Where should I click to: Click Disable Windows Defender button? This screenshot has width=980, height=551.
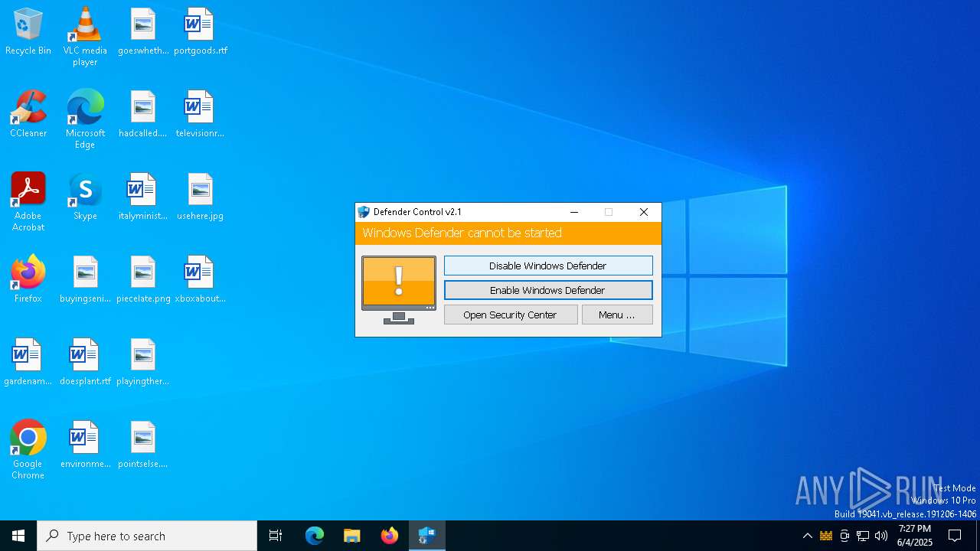pyautogui.click(x=548, y=266)
